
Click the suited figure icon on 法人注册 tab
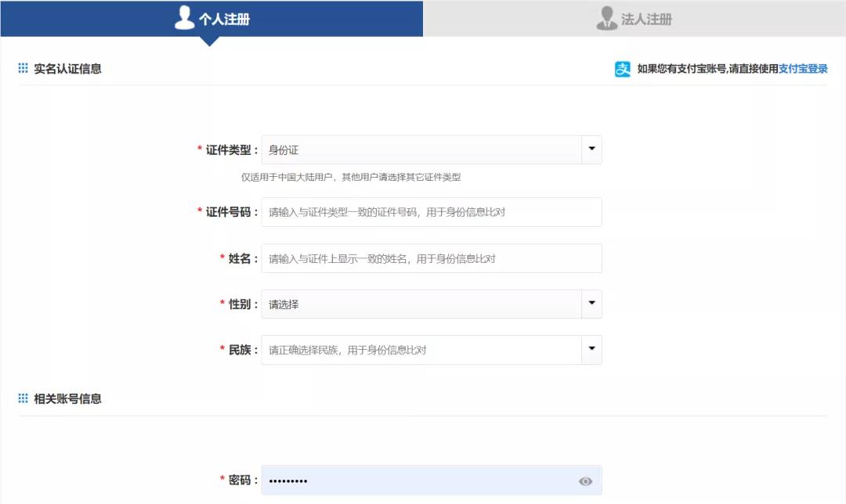(606, 18)
